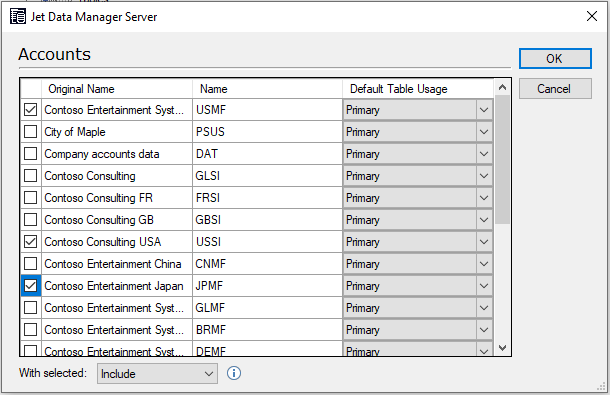
Task: Click the Cancel button
Action: click(x=555, y=89)
